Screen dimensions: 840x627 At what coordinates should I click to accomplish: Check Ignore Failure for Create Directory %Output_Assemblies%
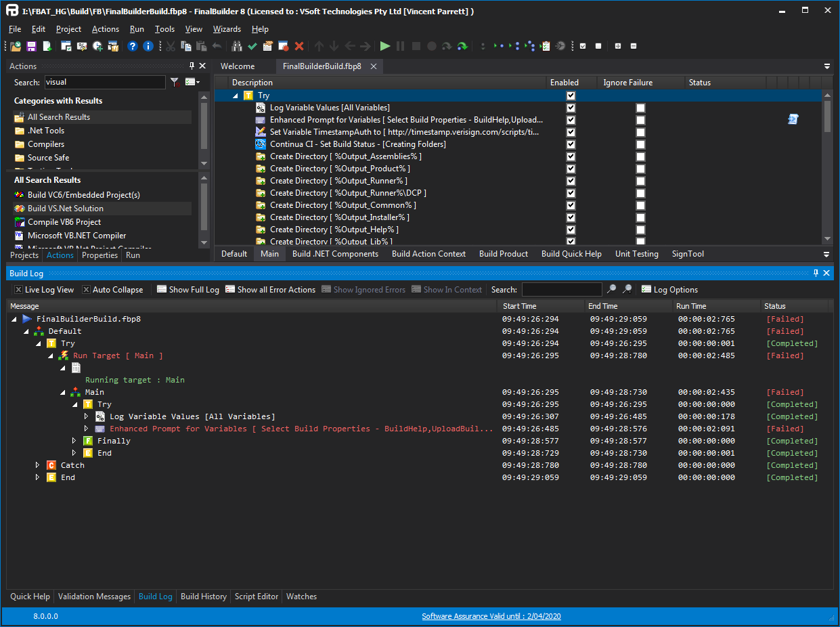click(640, 156)
